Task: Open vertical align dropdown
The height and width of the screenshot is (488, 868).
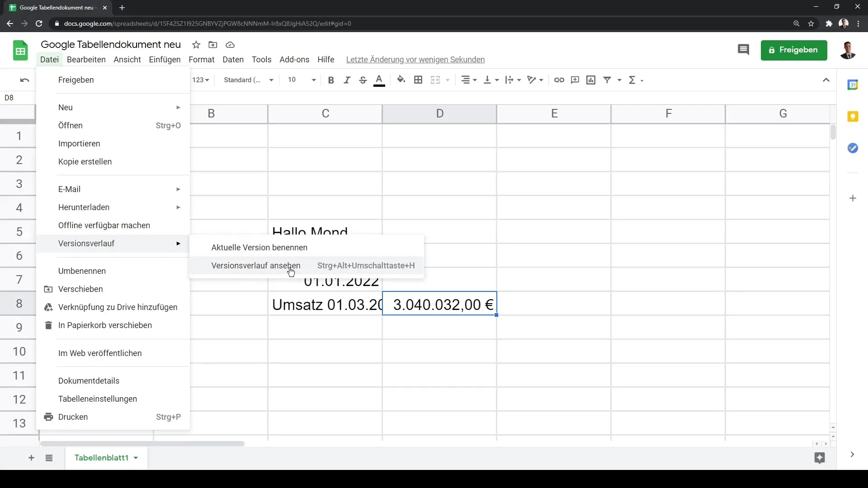Action: [x=491, y=80]
